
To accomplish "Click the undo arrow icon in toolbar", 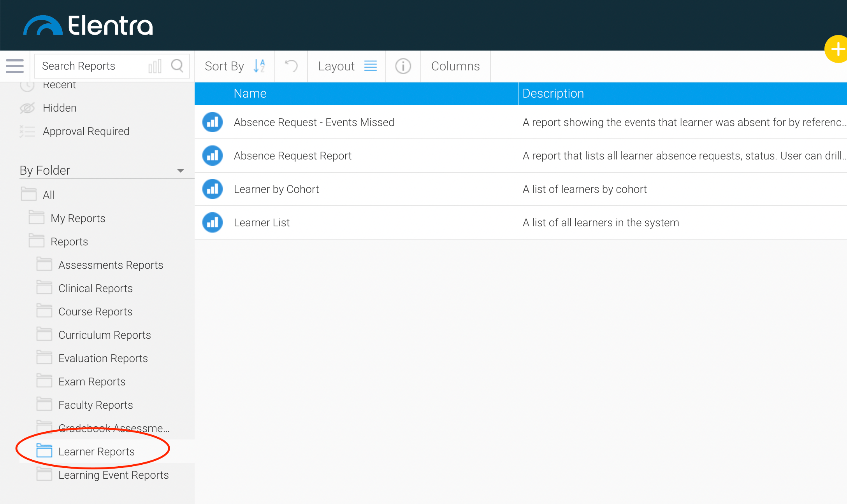I will tap(291, 66).
